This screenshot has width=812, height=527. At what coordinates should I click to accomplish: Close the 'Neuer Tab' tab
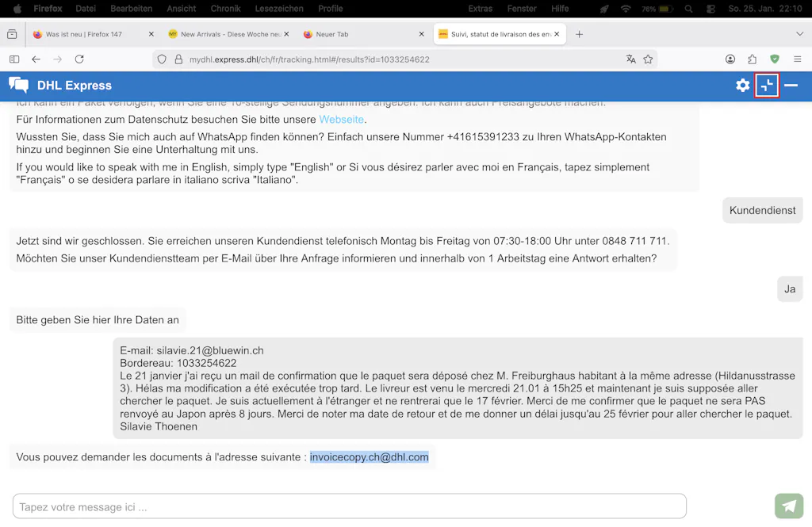tap(422, 34)
